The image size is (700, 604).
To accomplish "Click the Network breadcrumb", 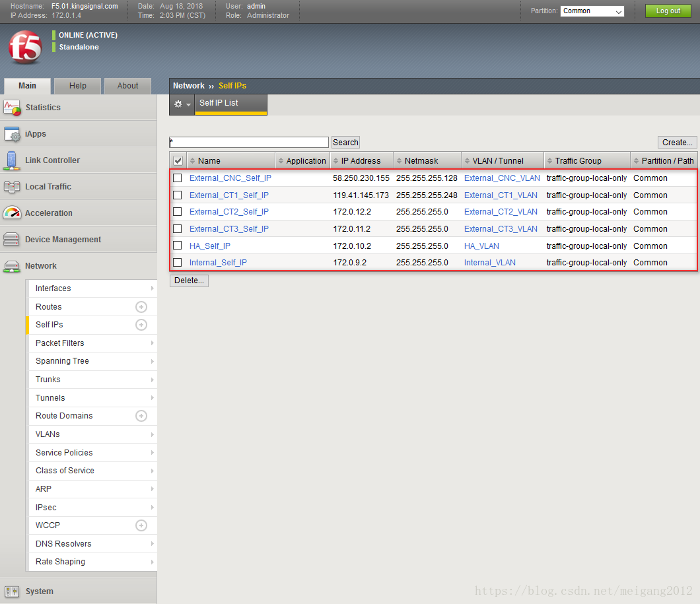I will [188, 86].
